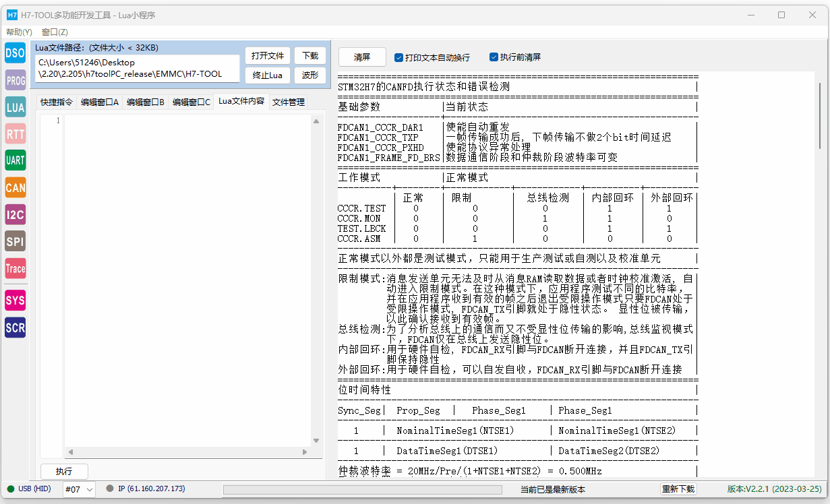Open the CAN bus module

click(15, 188)
